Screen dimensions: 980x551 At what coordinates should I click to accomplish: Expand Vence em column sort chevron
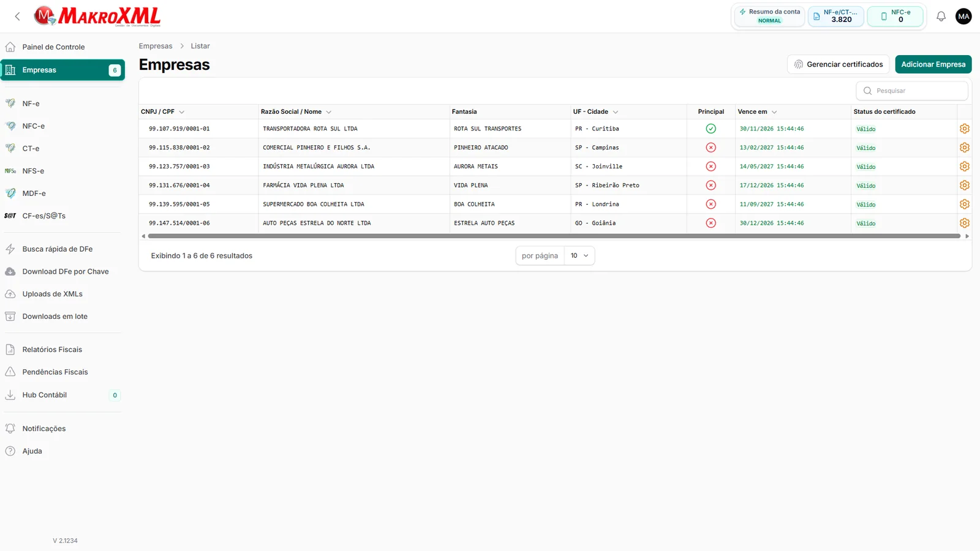pos(774,112)
